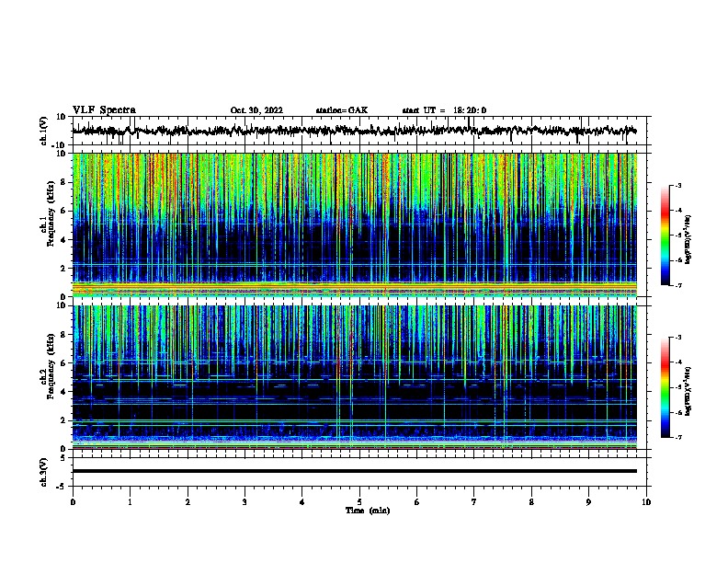Viewport: 728px width, 563px height.
Task: Click the date 'Oct. 30, 2022'
Action: [256, 110]
